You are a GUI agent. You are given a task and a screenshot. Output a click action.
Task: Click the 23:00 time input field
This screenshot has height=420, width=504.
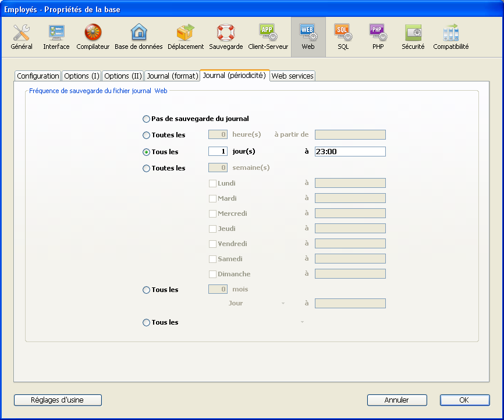pos(350,152)
